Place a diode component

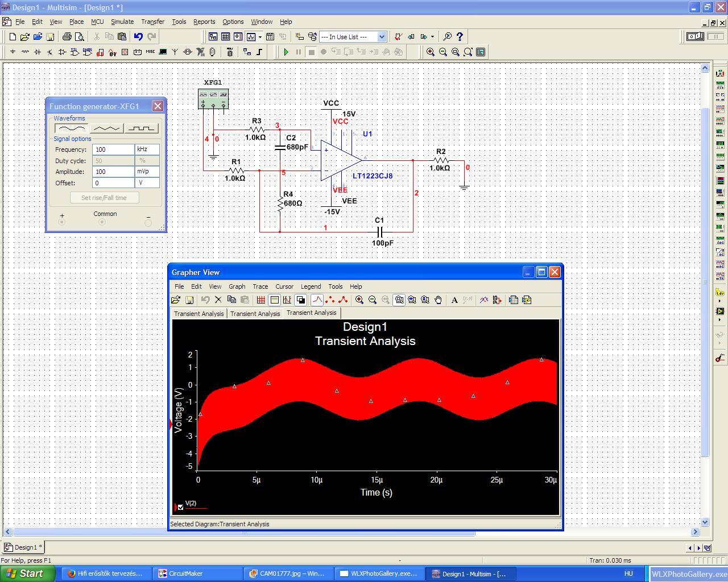(38, 52)
